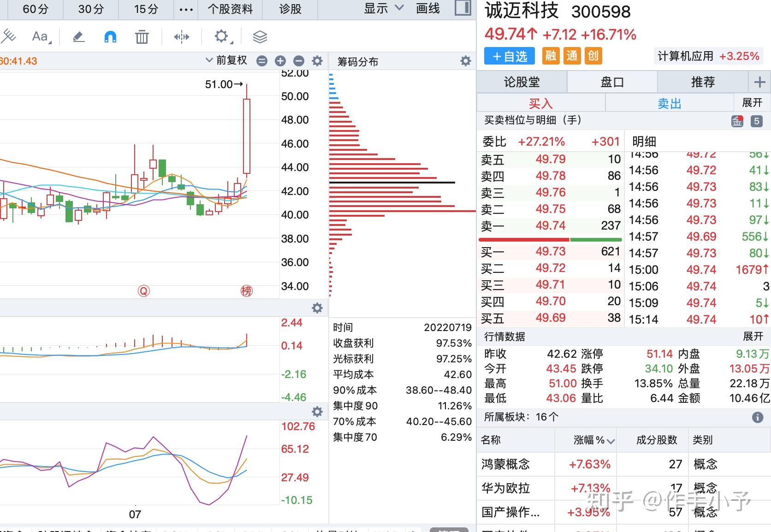Image resolution: width=771 pixels, height=532 pixels.
Task: Click stock code 300598
Action: click(601, 12)
